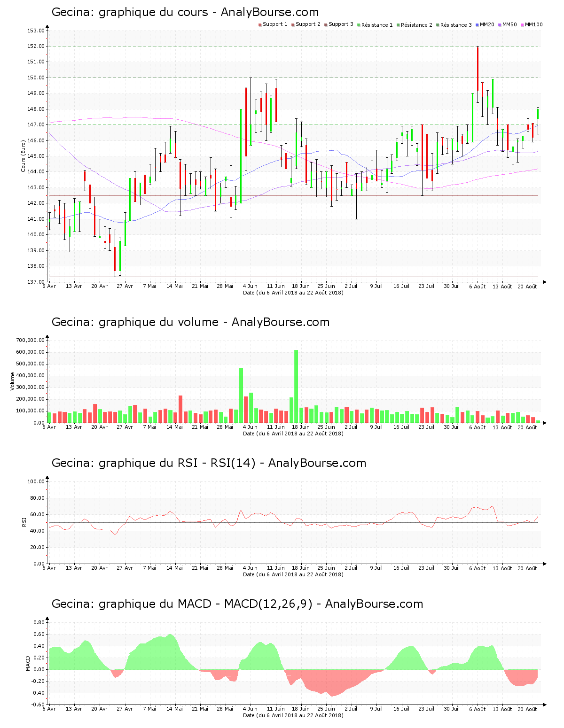Click the tall red volume bar near 14 Mai
The height and width of the screenshot is (728, 564).
(x=180, y=409)
